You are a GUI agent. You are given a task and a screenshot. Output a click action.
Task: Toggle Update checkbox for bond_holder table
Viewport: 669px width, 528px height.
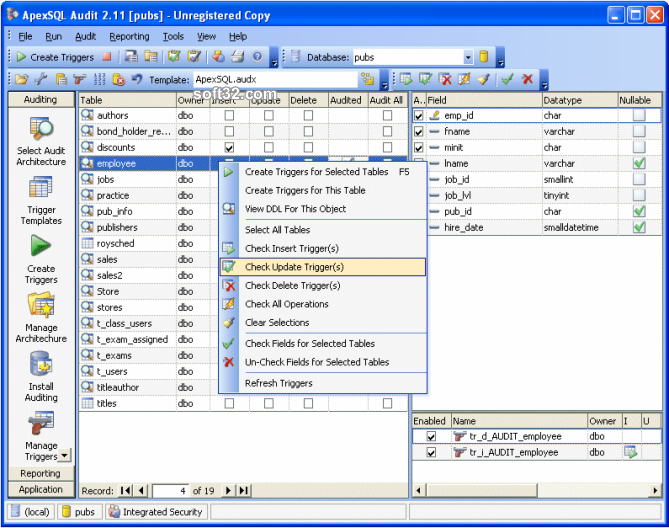click(x=269, y=131)
